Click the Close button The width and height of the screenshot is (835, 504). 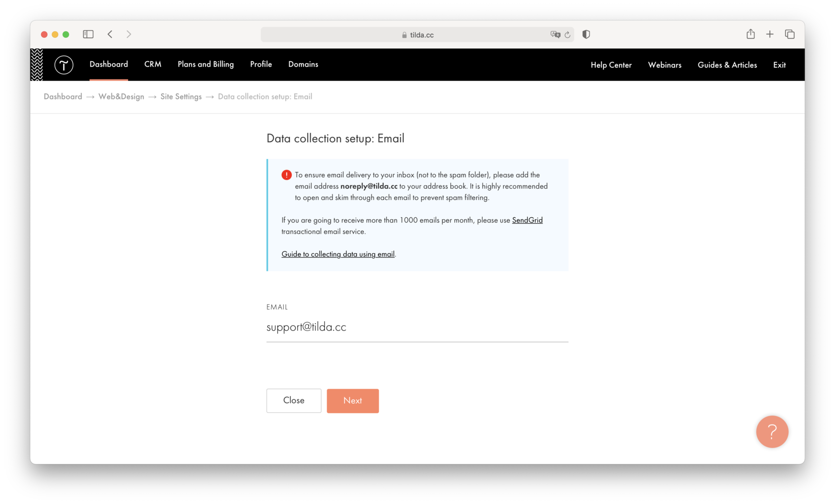click(x=294, y=400)
